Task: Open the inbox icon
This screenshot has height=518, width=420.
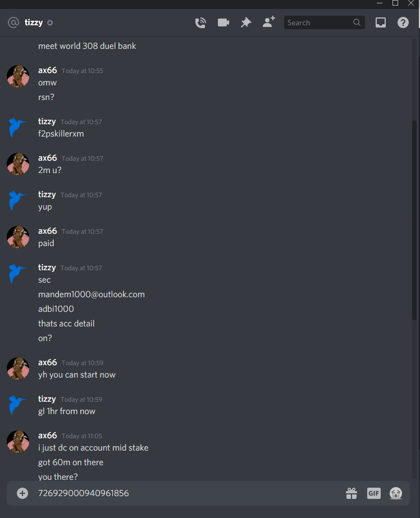Action: click(x=381, y=22)
